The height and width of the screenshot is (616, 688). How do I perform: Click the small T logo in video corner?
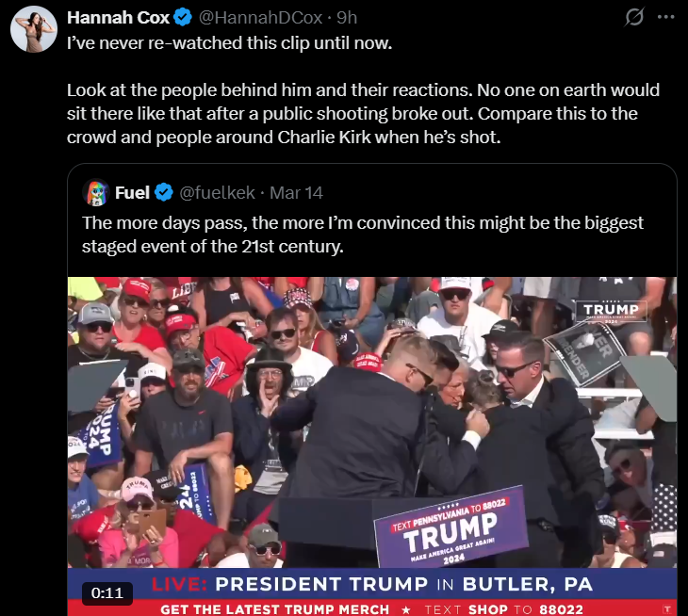(x=667, y=609)
